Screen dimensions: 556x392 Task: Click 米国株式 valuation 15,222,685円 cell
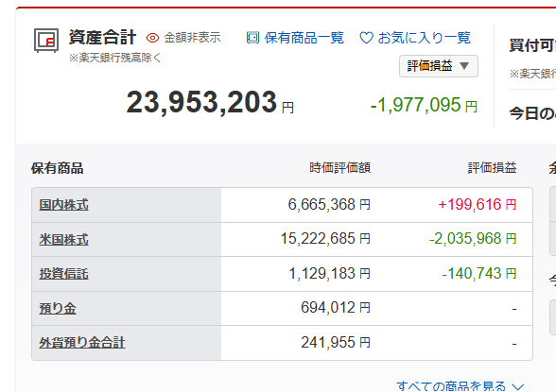coord(325,239)
